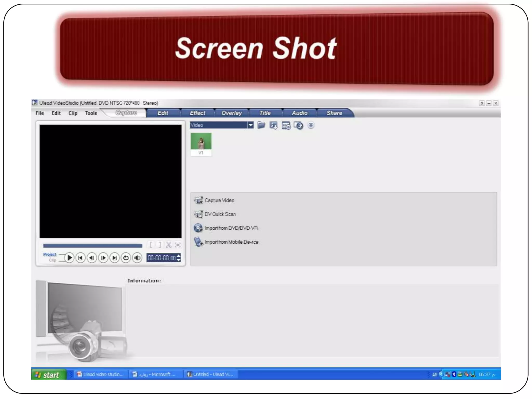This screenshot has height=399, width=532.
Task: Switch to the Capture step tab
Action: [126, 113]
